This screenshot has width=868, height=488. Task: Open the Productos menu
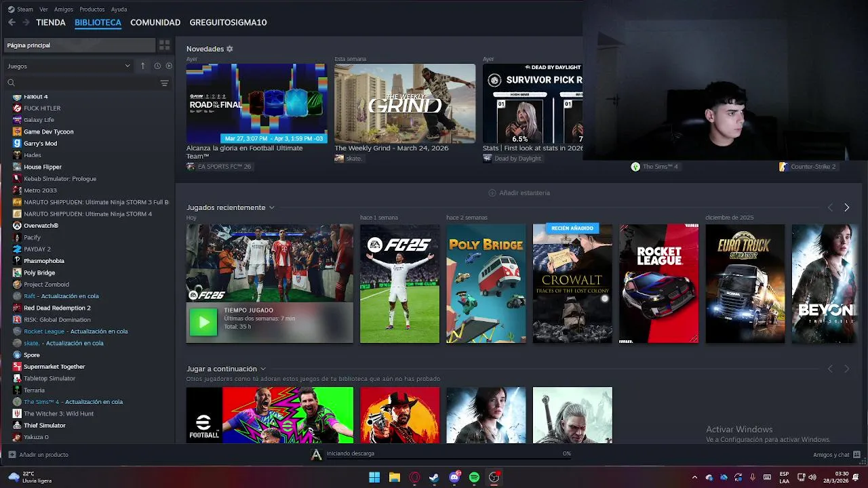(92, 9)
